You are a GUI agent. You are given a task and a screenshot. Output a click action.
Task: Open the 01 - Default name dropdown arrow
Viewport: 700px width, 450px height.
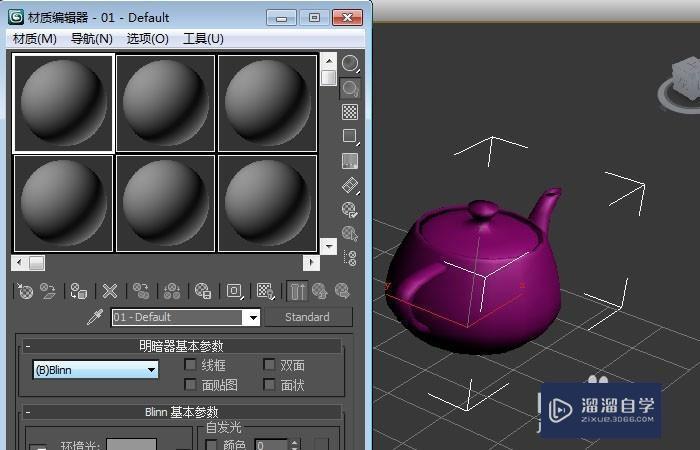[253, 317]
